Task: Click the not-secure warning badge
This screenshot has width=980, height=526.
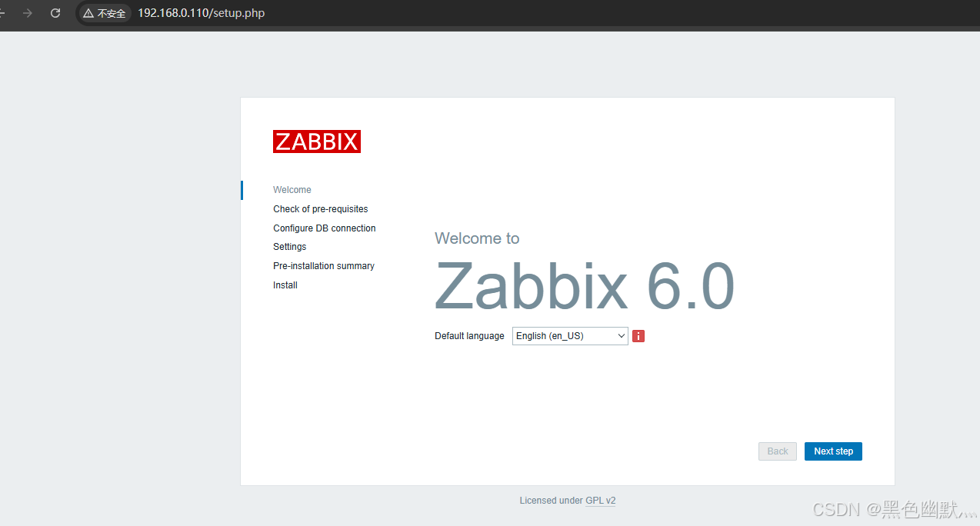Action: pyautogui.click(x=104, y=13)
